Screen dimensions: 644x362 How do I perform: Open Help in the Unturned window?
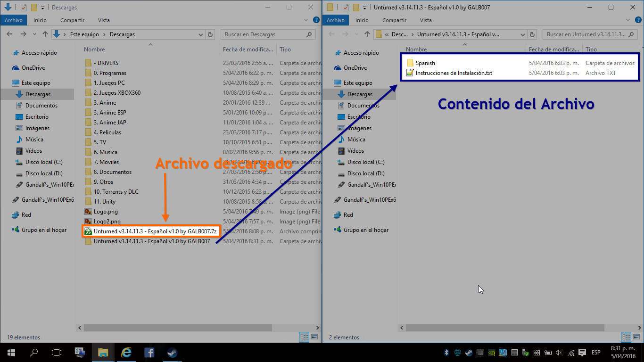tap(639, 20)
